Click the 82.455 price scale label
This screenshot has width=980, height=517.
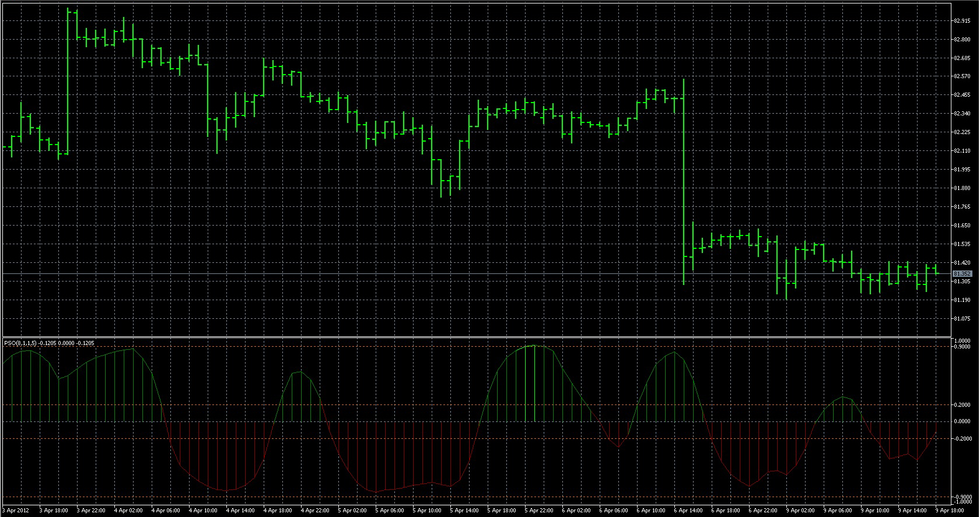click(961, 95)
